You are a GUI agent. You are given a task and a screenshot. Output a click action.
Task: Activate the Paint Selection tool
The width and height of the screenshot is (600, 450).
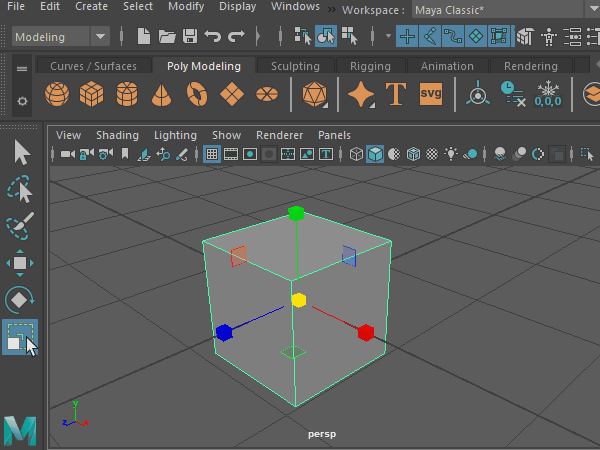21,227
